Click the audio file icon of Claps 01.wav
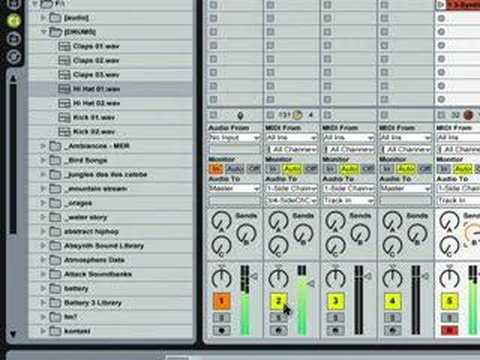 (x=64, y=46)
